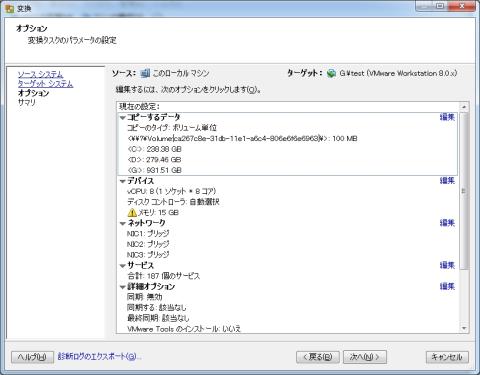Select the Volume GUID 100 MB row
Viewport: 480px width, 375px height.
coord(242,138)
